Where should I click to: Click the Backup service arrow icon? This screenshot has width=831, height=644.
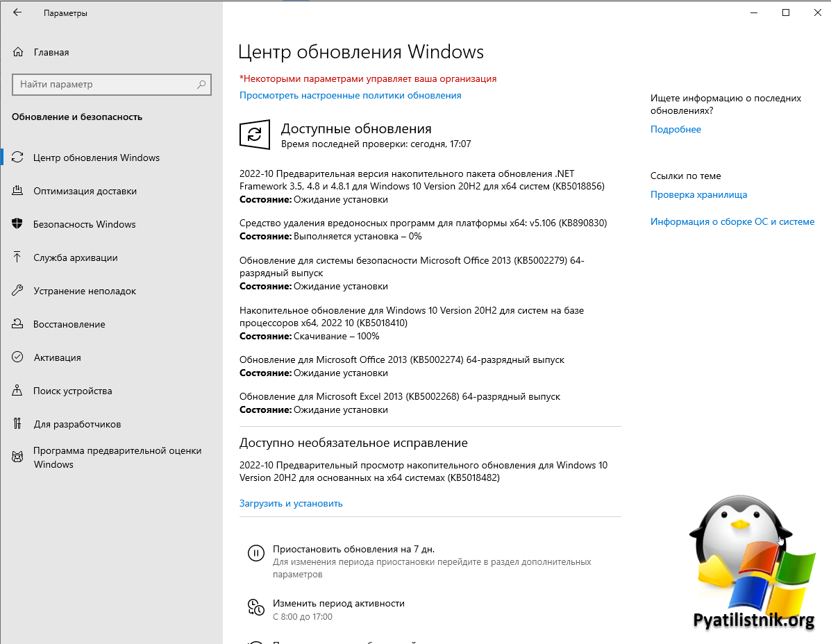(x=18, y=257)
